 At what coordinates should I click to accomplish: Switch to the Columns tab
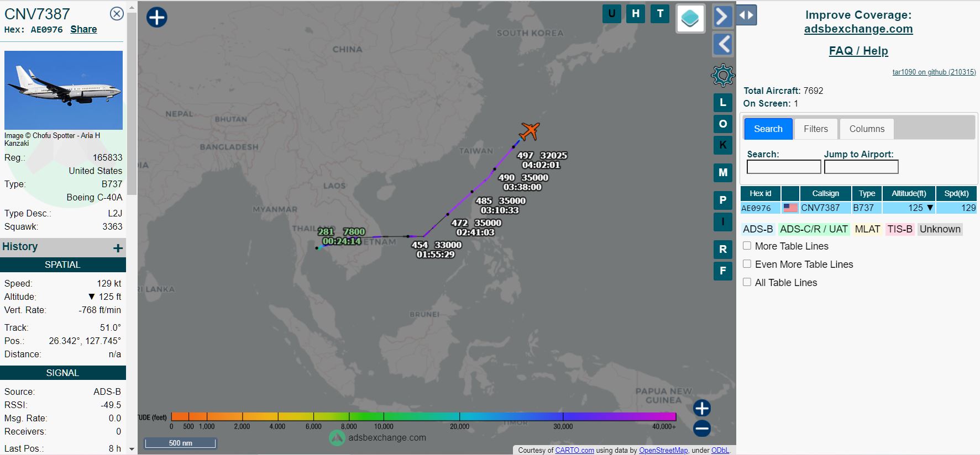click(x=867, y=129)
